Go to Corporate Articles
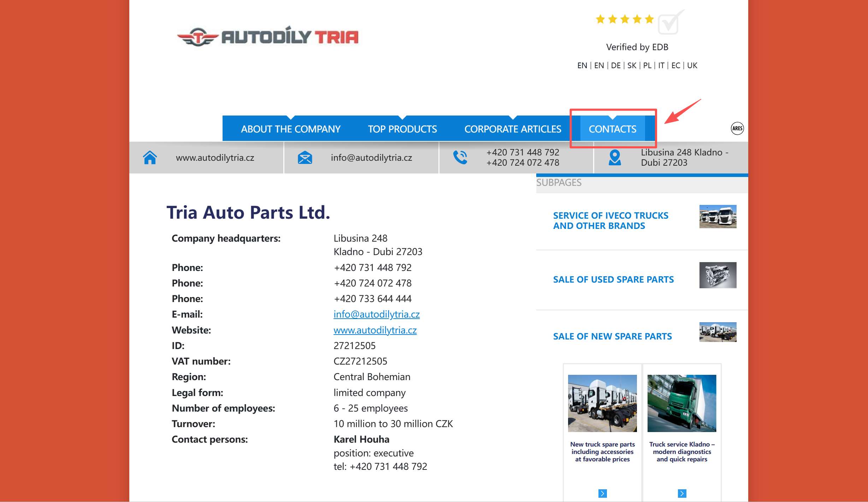The image size is (868, 502). 513,129
